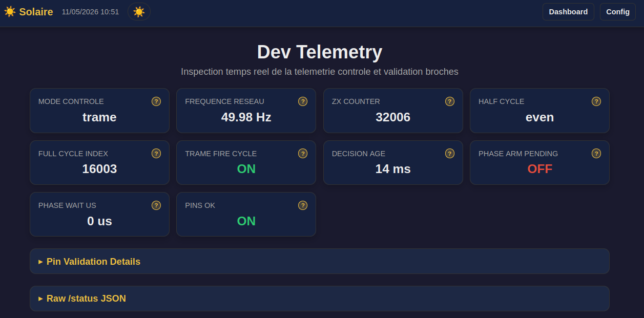Open the PHASE WAIT US help icon
The image size is (644, 318).
pos(156,205)
